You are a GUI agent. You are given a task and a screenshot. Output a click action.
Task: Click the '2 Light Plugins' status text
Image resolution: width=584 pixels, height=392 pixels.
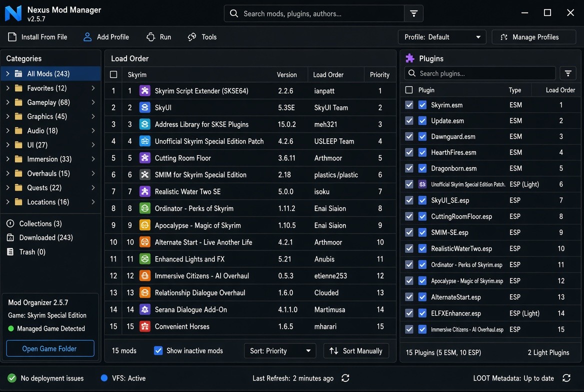pos(548,352)
